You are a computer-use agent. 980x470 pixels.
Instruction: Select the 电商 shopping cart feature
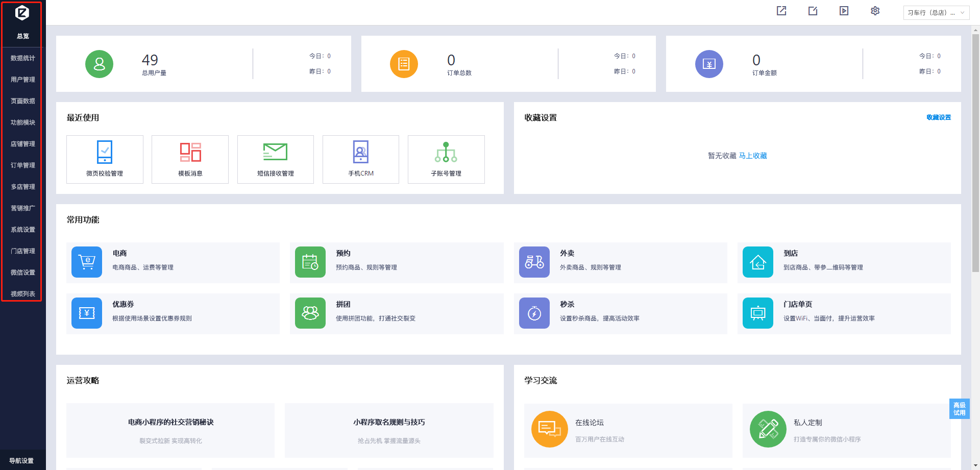[x=87, y=262]
